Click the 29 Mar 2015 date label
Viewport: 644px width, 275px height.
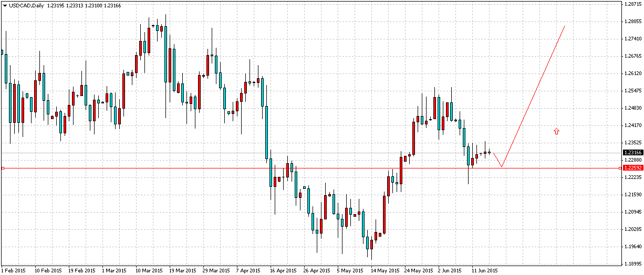[x=216, y=271]
